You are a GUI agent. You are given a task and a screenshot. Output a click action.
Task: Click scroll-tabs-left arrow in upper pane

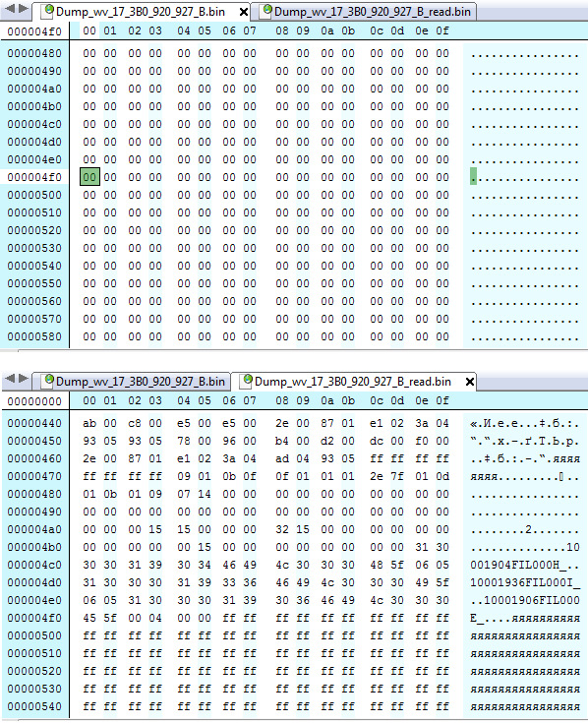point(9,8)
